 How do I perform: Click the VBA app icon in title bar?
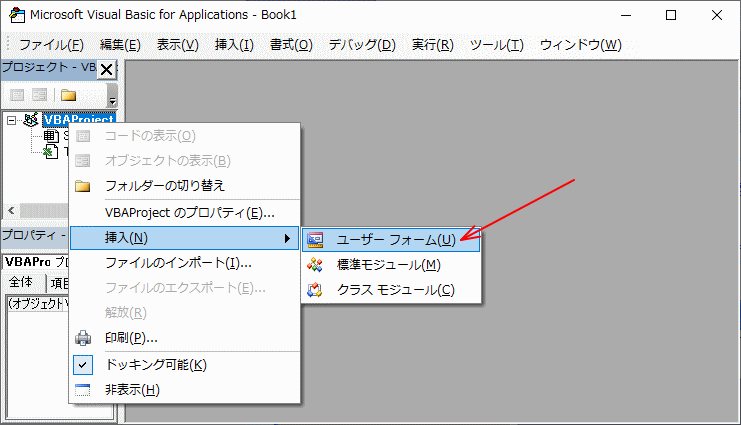pos(17,15)
